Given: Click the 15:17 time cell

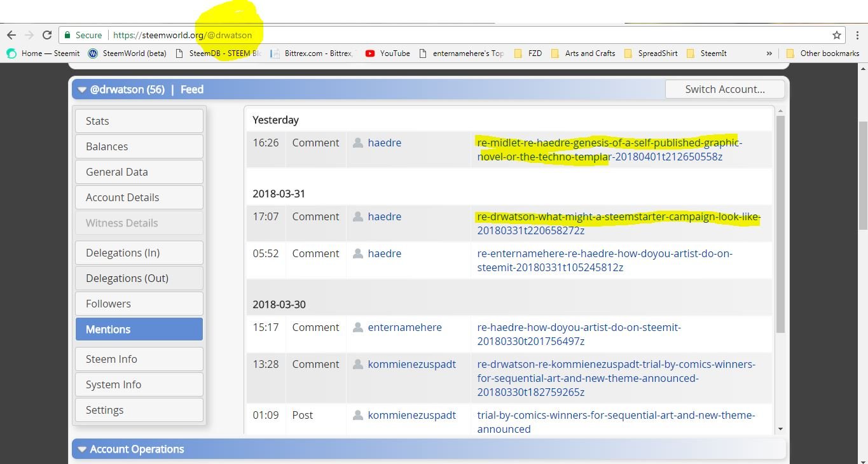Looking at the screenshot, I should coord(266,327).
